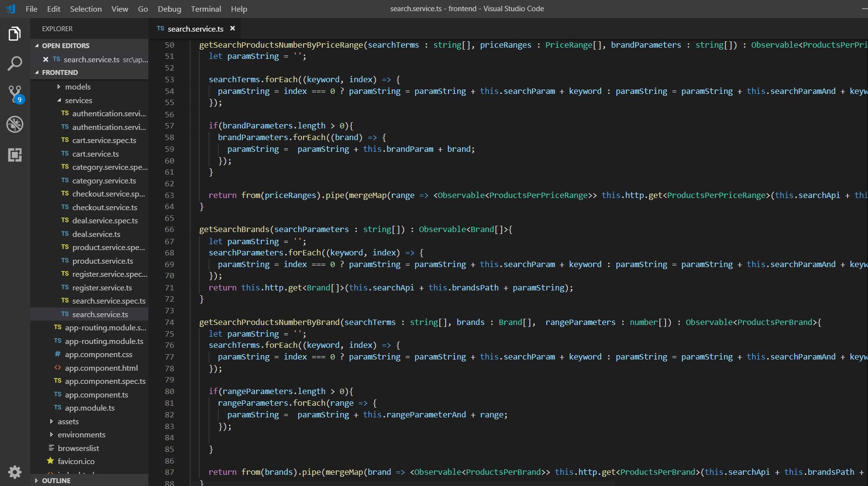This screenshot has height=486, width=868.
Task: Open the Manage gear settings icon
Action: (15, 471)
